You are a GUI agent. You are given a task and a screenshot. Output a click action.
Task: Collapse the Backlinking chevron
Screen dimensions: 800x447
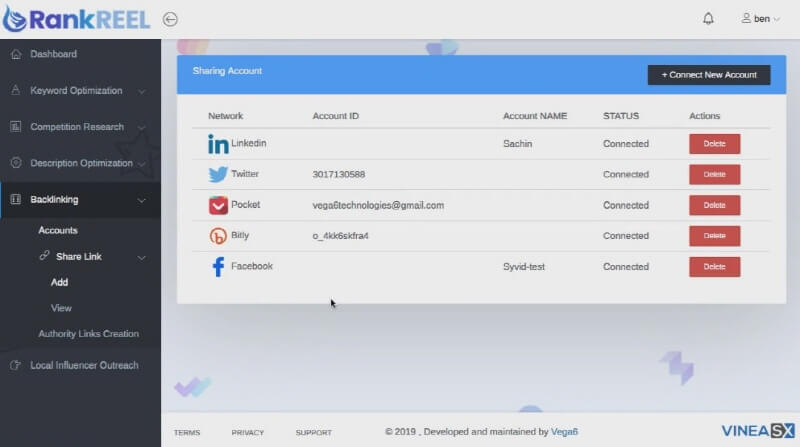point(142,200)
